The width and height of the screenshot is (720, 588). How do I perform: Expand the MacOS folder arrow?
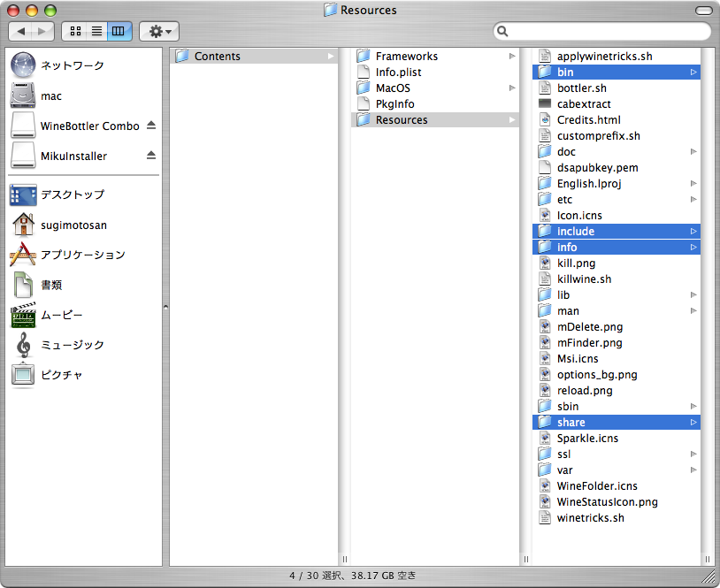click(512, 88)
